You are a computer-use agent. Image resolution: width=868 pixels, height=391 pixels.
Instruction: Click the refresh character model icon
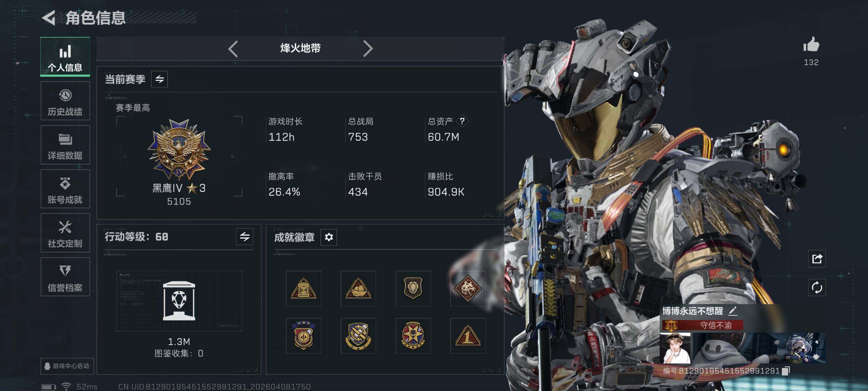point(817,287)
